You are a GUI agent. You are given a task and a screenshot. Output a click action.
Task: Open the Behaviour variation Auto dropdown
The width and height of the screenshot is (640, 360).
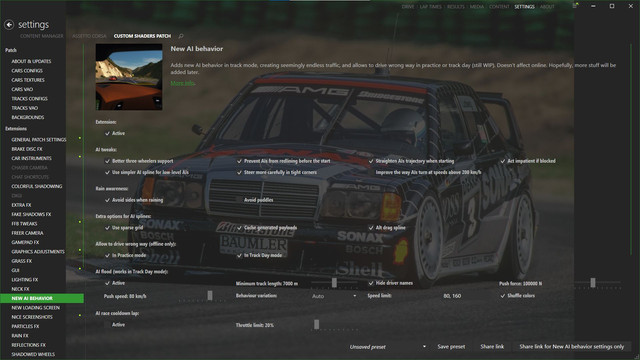334,296
